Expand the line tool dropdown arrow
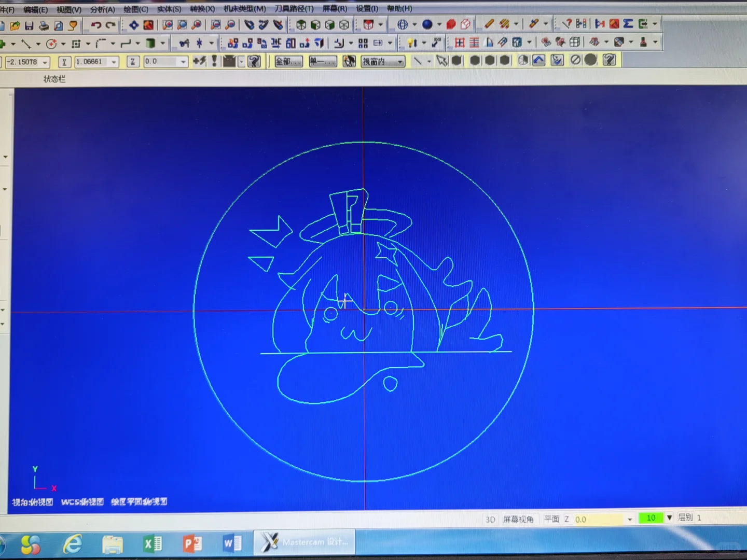Screen dimensions: 747x560 click(38, 44)
